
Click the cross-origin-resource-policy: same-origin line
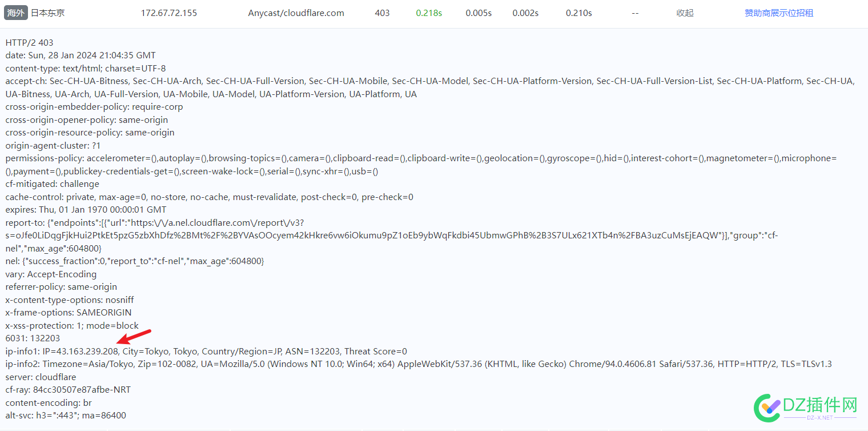(90, 133)
